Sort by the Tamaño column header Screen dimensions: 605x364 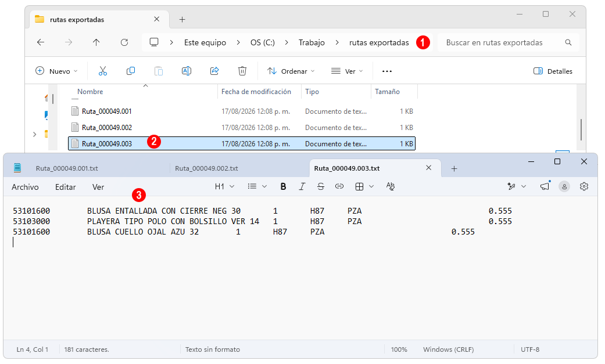[x=388, y=91]
